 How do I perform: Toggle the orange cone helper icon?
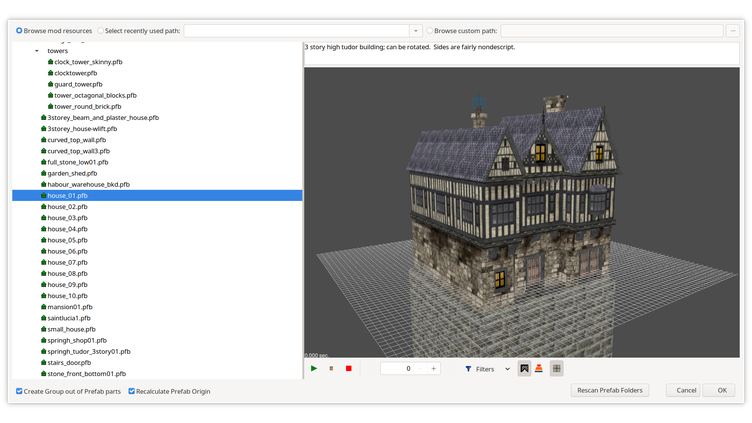click(538, 369)
